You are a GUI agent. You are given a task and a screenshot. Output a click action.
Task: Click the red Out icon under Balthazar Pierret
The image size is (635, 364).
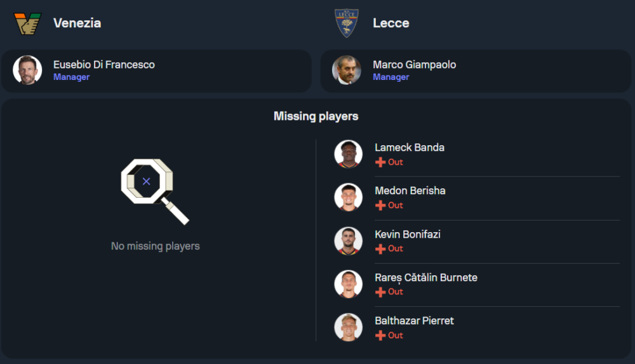(x=380, y=335)
